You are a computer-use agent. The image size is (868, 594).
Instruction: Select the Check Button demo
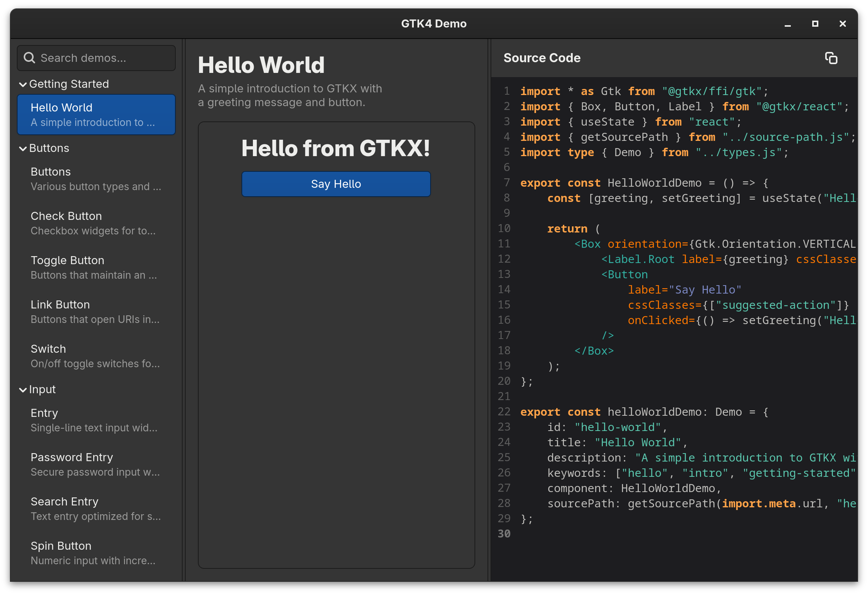(x=96, y=223)
